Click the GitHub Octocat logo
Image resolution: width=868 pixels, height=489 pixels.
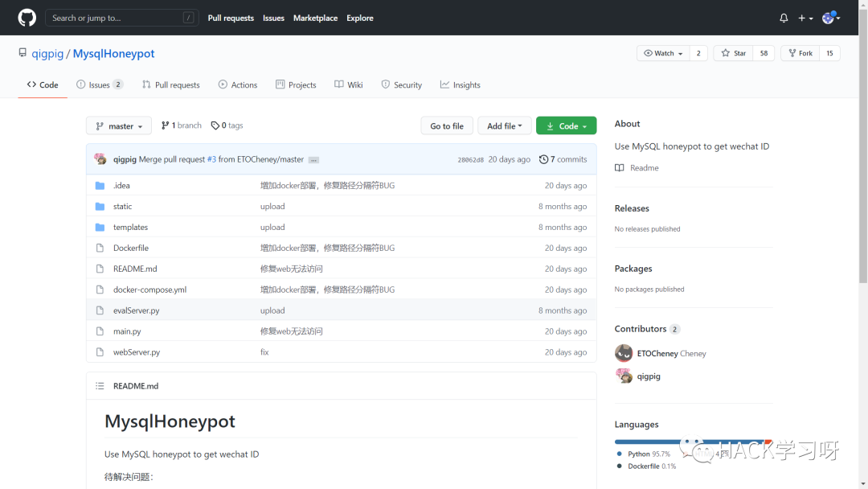click(27, 18)
